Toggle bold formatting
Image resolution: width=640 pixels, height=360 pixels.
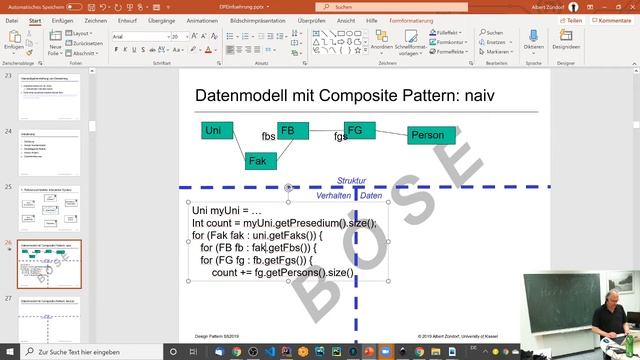coord(116,50)
